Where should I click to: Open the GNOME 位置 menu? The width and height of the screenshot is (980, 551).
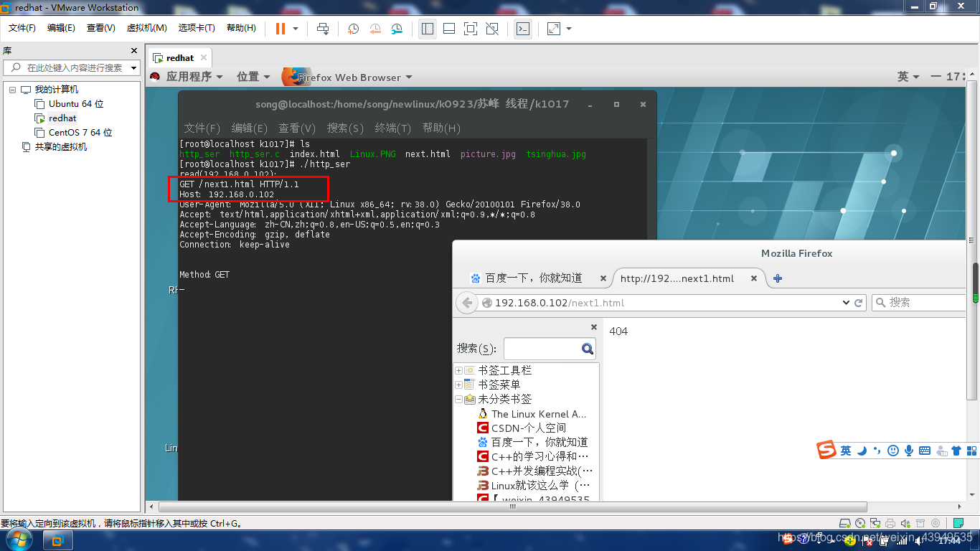[x=253, y=77]
